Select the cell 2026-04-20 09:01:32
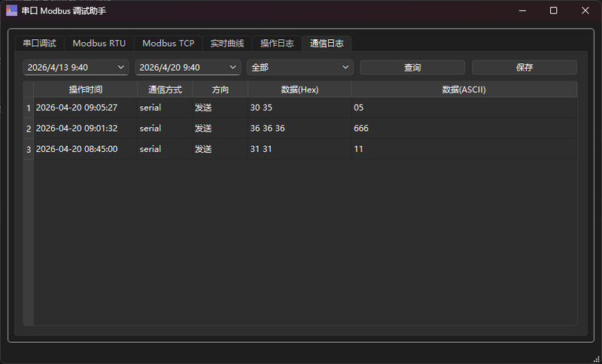Image resolution: width=602 pixels, height=364 pixels. click(86, 129)
